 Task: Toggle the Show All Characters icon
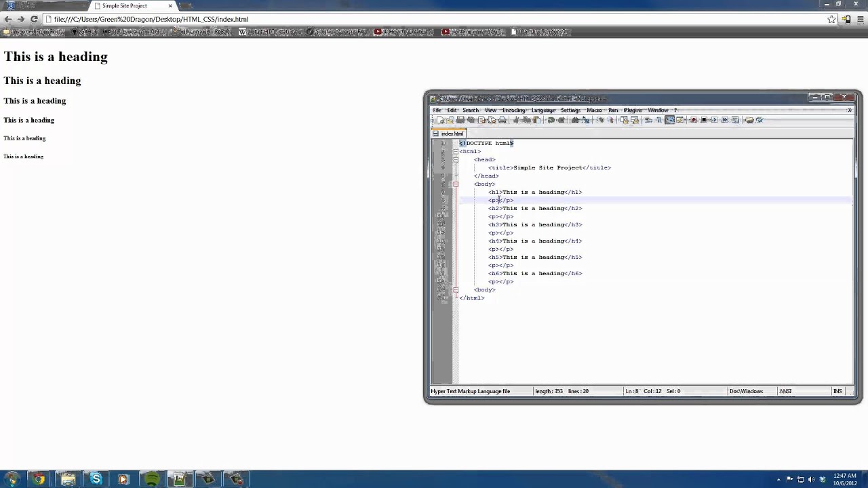[658, 120]
